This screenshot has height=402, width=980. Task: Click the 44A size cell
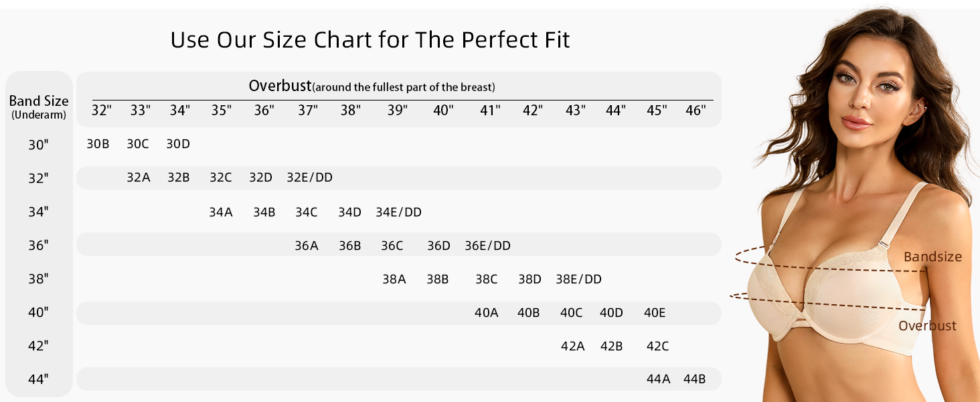pos(658,380)
